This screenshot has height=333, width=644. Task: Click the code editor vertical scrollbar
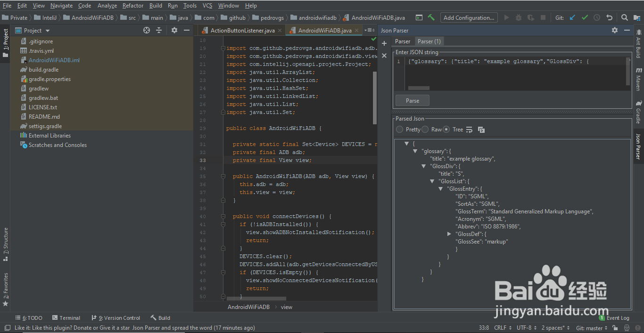coord(375,98)
